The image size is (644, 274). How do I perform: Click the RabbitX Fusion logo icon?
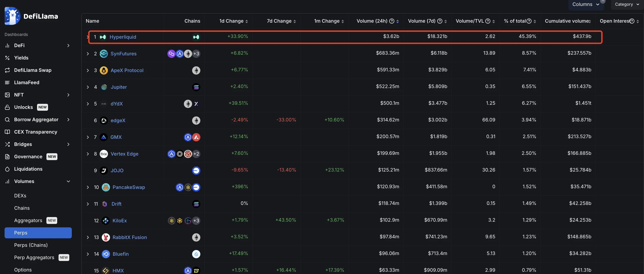pos(106,237)
